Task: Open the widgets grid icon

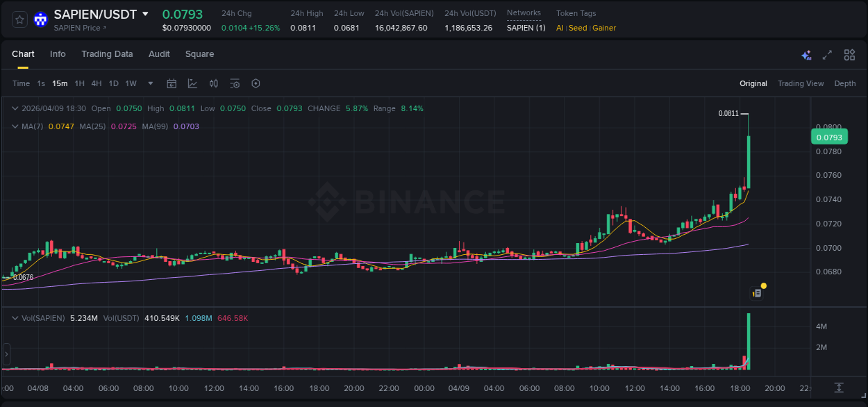Action: point(849,54)
